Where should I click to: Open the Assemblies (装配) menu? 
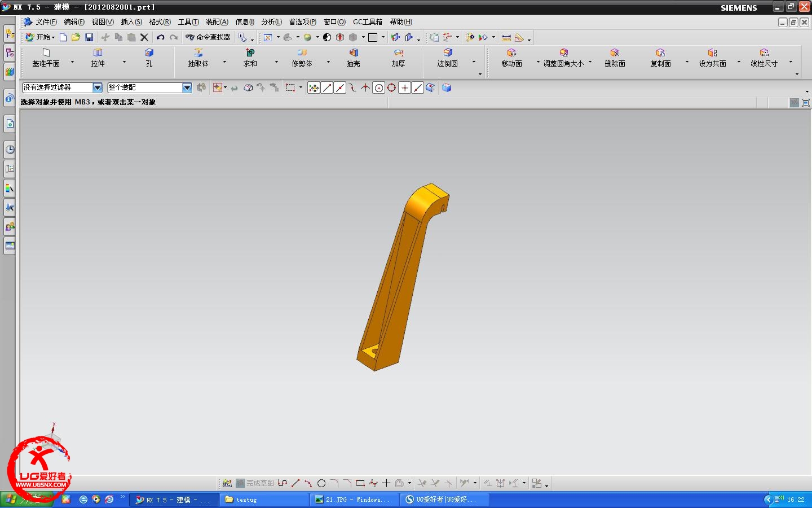[x=217, y=22]
